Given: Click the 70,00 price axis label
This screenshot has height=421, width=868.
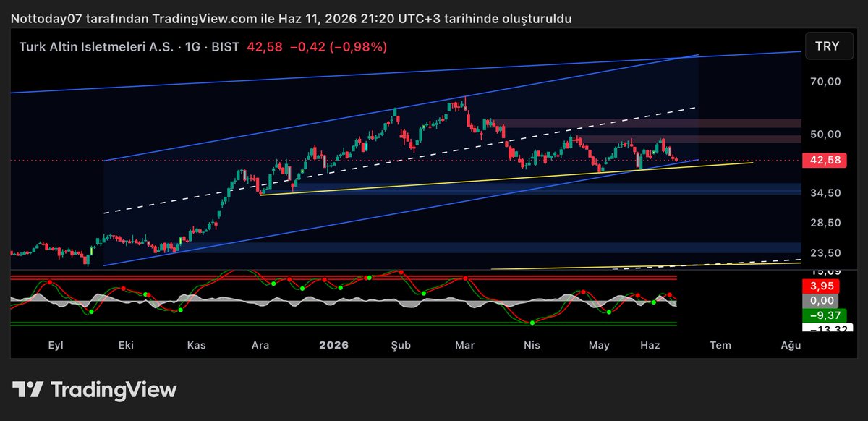Looking at the screenshot, I should pyautogui.click(x=827, y=82).
